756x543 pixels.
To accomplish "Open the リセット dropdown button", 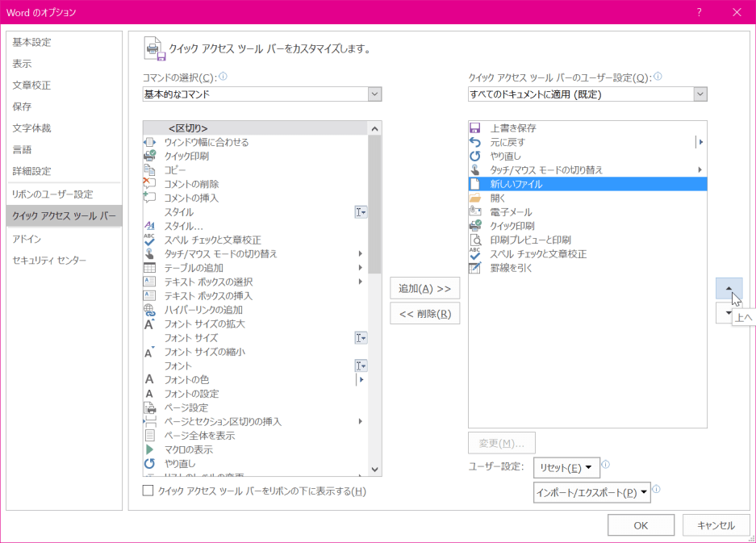I will pos(566,467).
